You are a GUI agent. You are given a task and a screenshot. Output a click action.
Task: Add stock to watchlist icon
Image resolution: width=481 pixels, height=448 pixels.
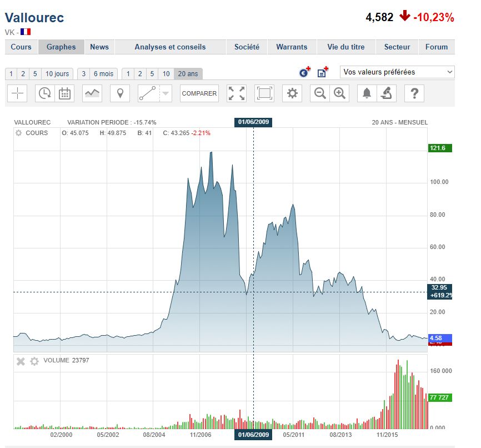click(x=323, y=72)
